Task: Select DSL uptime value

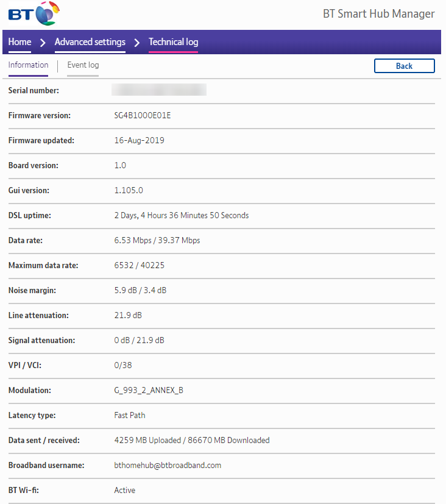Action: click(x=181, y=215)
